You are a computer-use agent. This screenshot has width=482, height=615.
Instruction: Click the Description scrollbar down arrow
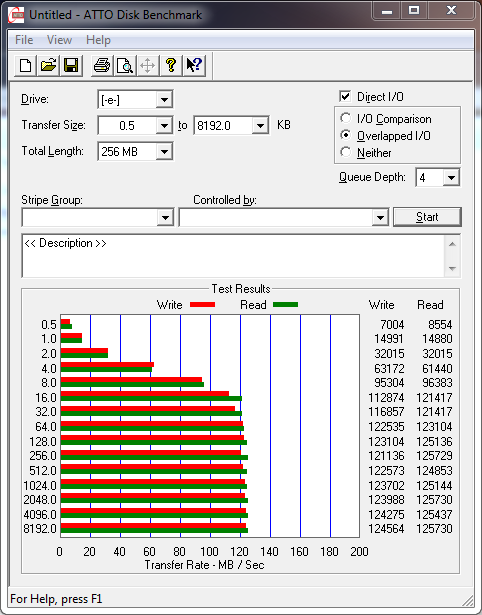452,269
